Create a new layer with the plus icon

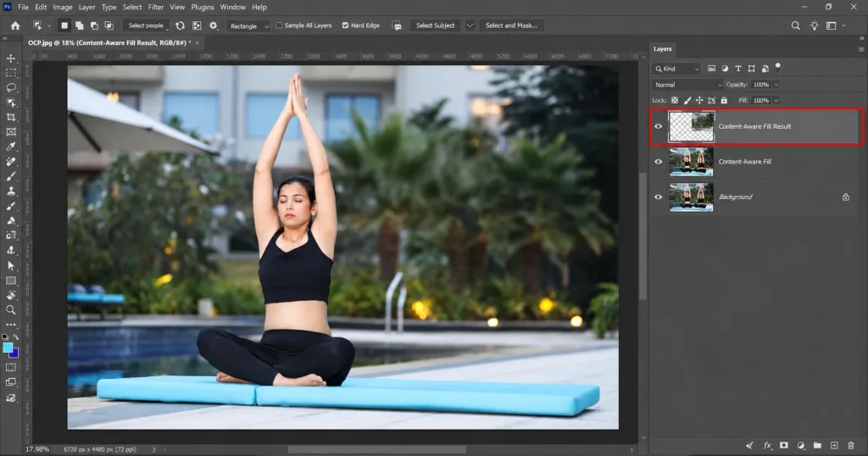tap(834, 446)
